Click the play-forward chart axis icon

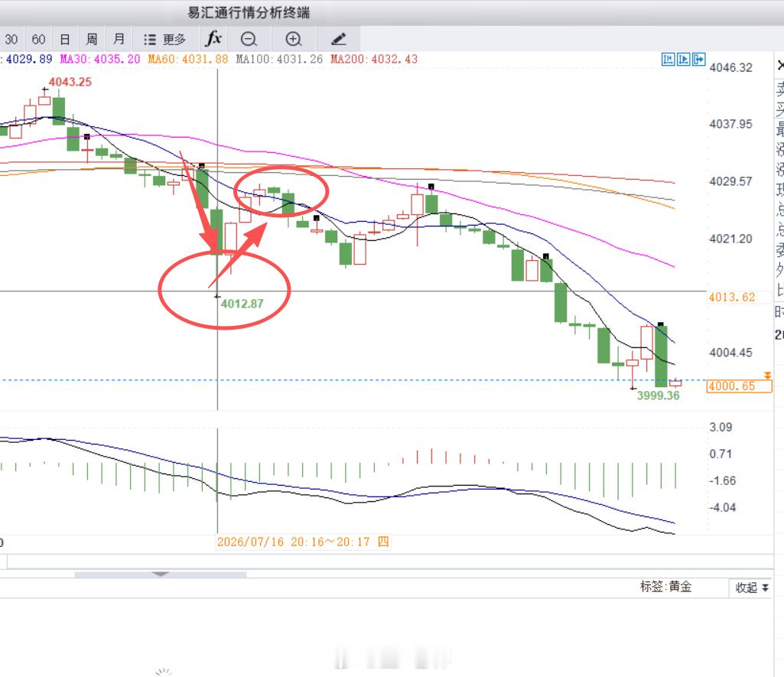684,60
